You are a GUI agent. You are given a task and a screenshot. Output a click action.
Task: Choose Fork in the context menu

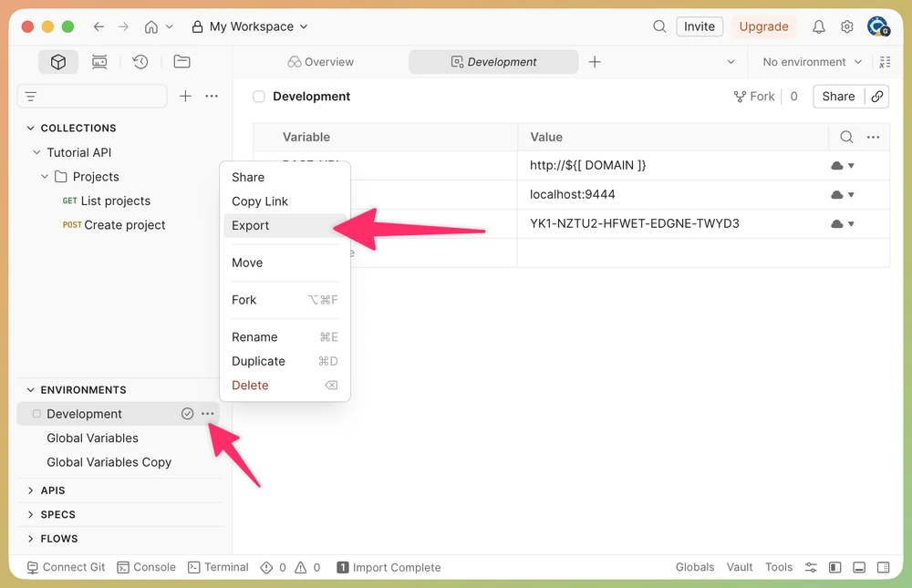click(285, 300)
